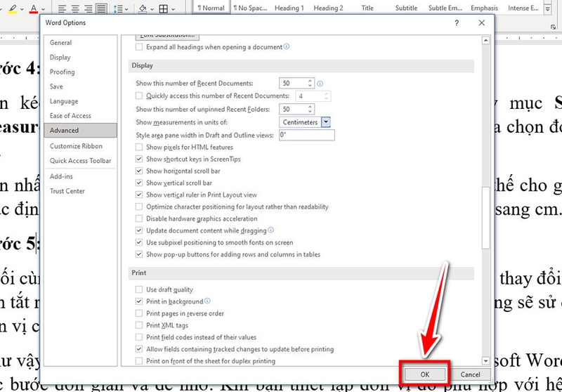
Task: Open borders dropdown arrow
Action: pos(173,9)
